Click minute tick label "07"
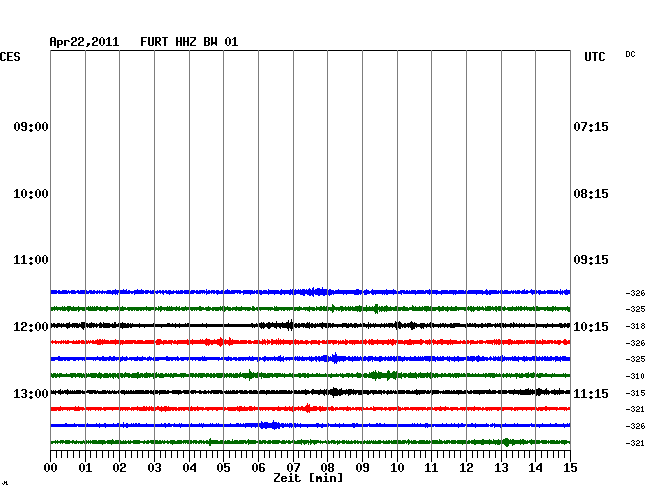The height and width of the screenshot is (494, 650). [293, 468]
